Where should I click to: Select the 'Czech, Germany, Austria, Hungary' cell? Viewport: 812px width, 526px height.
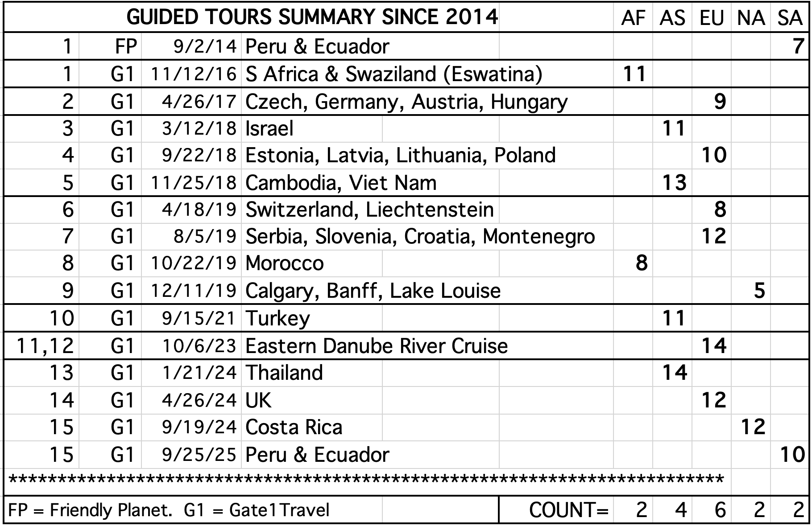[x=406, y=102]
